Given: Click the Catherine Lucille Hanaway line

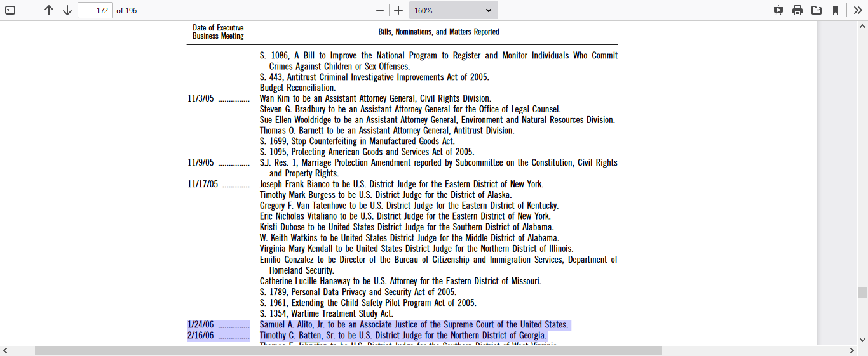Looking at the screenshot, I should [400, 281].
